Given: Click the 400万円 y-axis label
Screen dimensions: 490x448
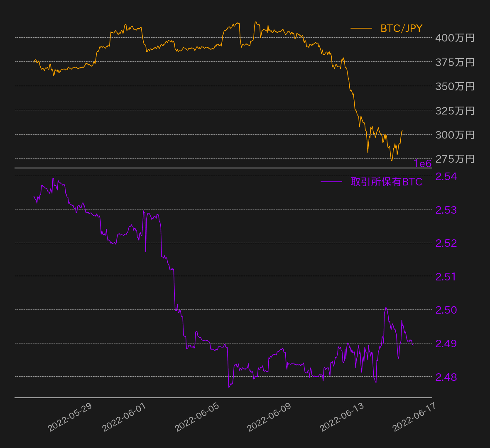Looking at the screenshot, I should (x=455, y=38).
